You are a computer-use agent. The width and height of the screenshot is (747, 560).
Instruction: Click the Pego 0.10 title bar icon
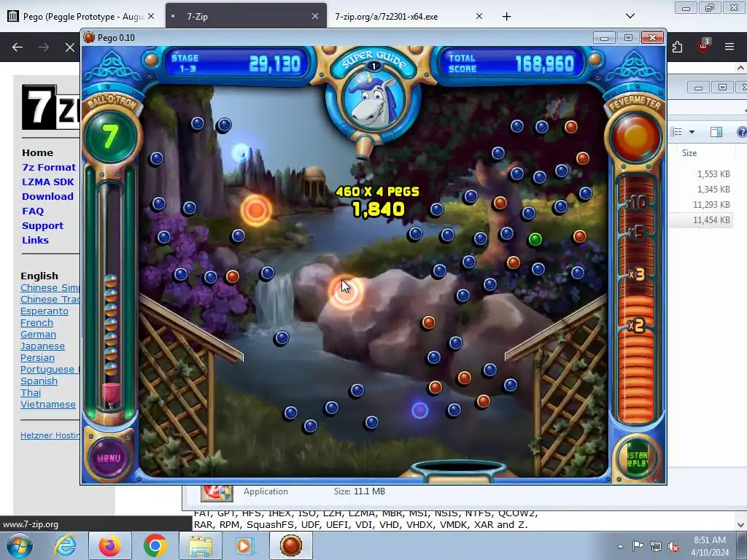89,37
